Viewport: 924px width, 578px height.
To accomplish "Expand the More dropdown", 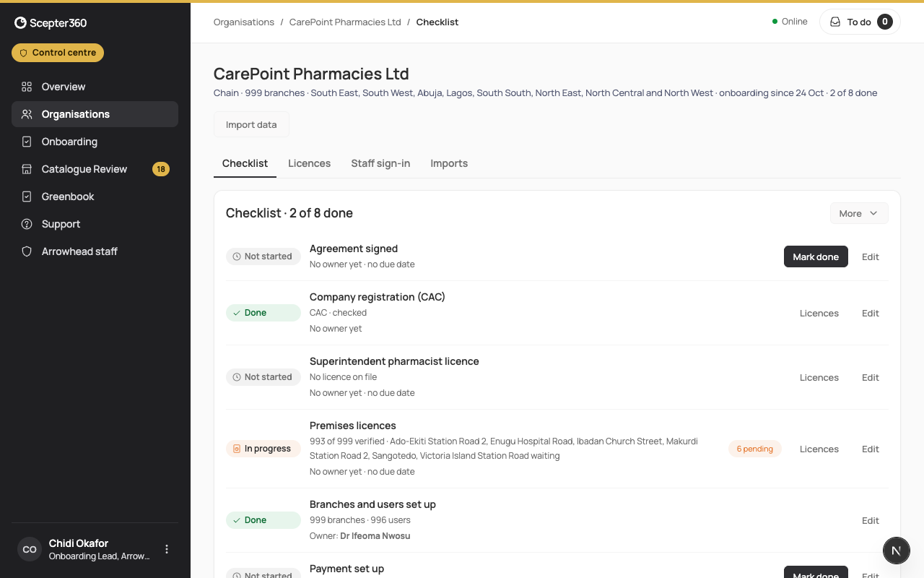I will click(859, 213).
